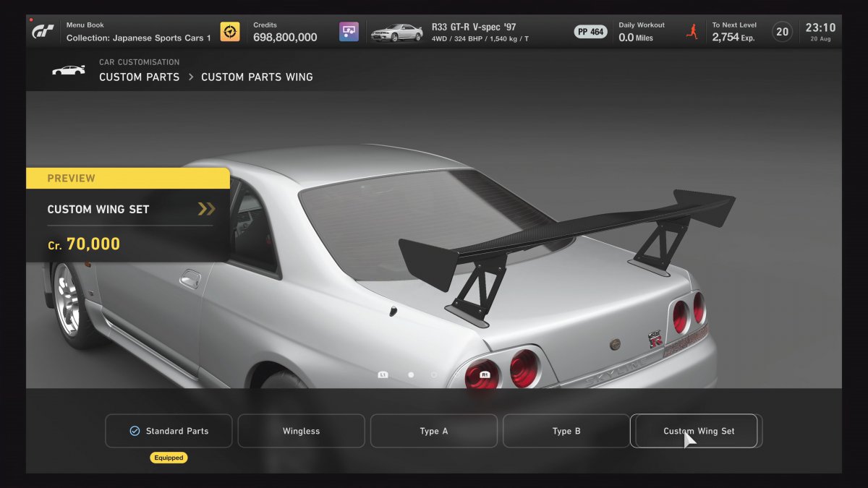
Task: Open the purple gift tickets icon
Action: 349,32
